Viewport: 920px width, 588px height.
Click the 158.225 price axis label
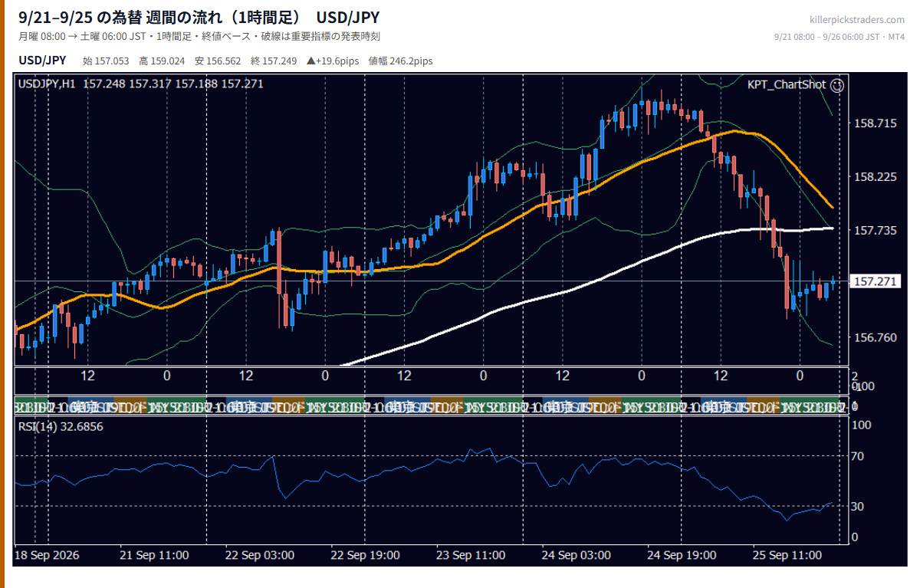(875, 176)
